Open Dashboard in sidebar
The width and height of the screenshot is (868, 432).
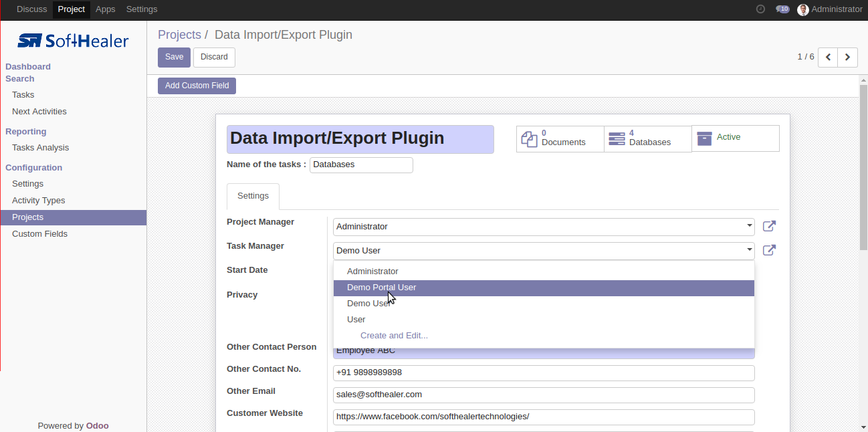[x=28, y=67]
